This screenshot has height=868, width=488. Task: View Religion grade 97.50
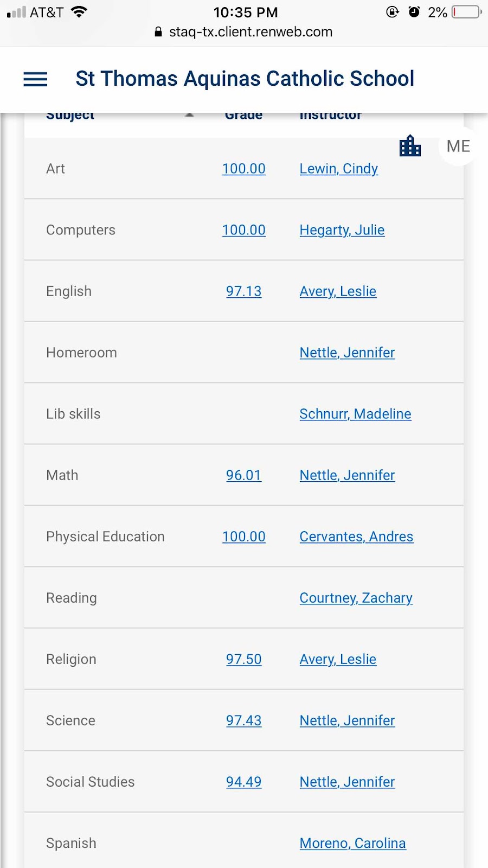pos(244,659)
